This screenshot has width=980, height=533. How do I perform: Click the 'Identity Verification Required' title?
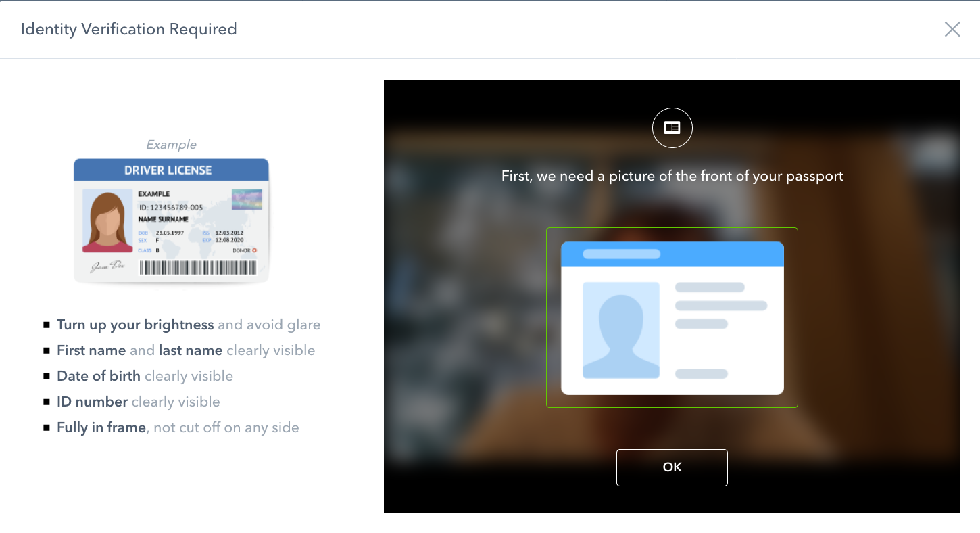tap(128, 29)
